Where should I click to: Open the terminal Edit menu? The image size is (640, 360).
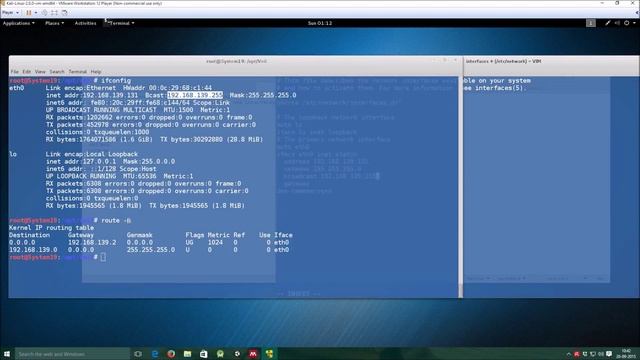[x=27, y=71]
